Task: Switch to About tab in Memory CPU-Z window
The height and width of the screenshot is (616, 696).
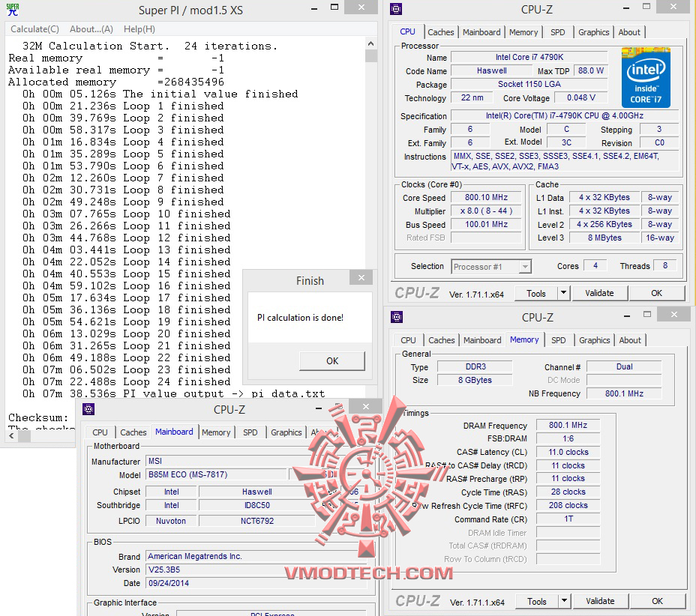Action: point(630,340)
